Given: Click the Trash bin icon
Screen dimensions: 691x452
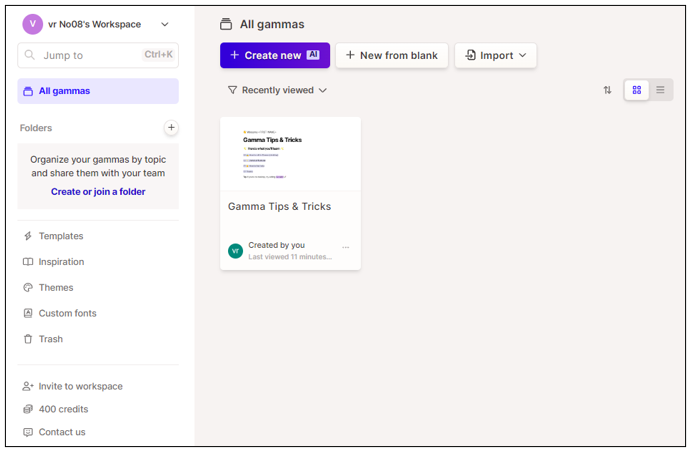Looking at the screenshot, I should (x=28, y=339).
